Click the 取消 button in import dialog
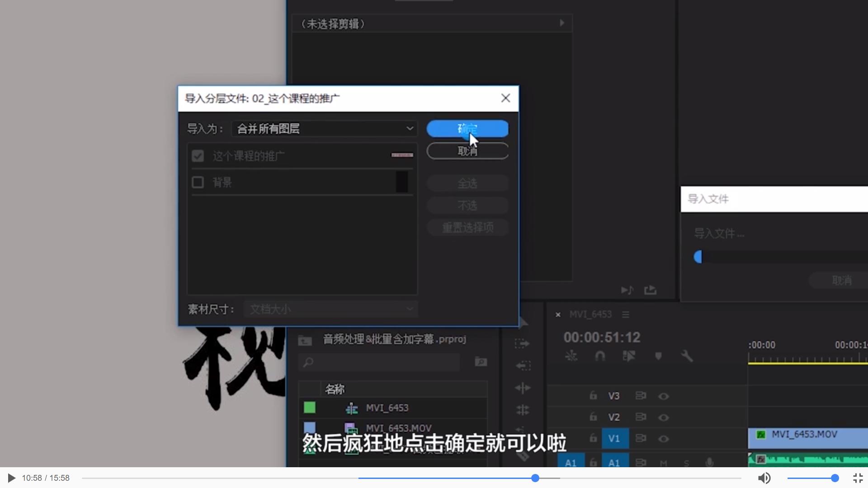868x488 pixels. click(467, 150)
